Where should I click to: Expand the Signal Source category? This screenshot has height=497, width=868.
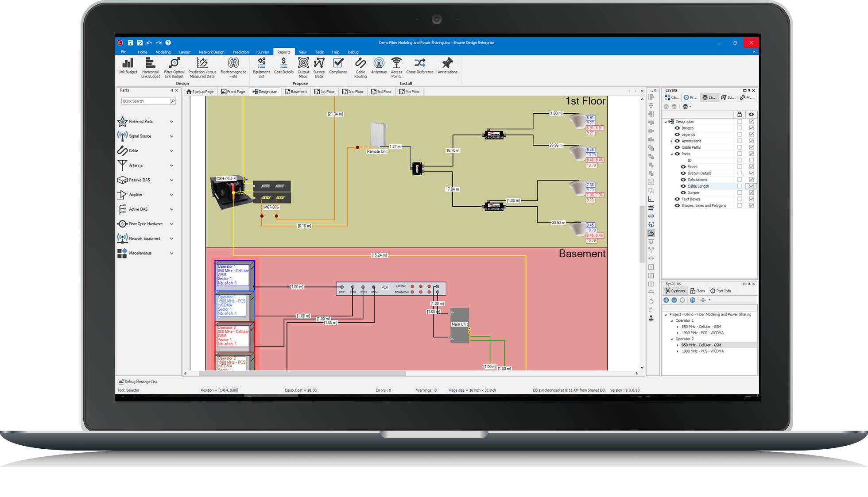coord(171,136)
